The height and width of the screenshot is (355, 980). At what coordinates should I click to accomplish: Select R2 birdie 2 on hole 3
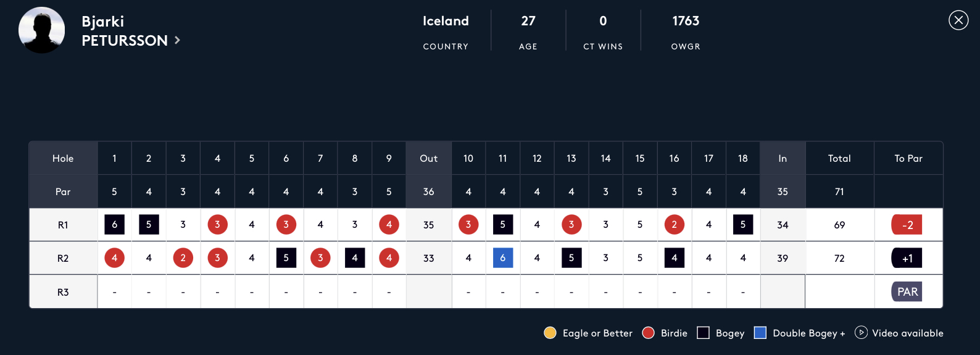click(x=183, y=258)
